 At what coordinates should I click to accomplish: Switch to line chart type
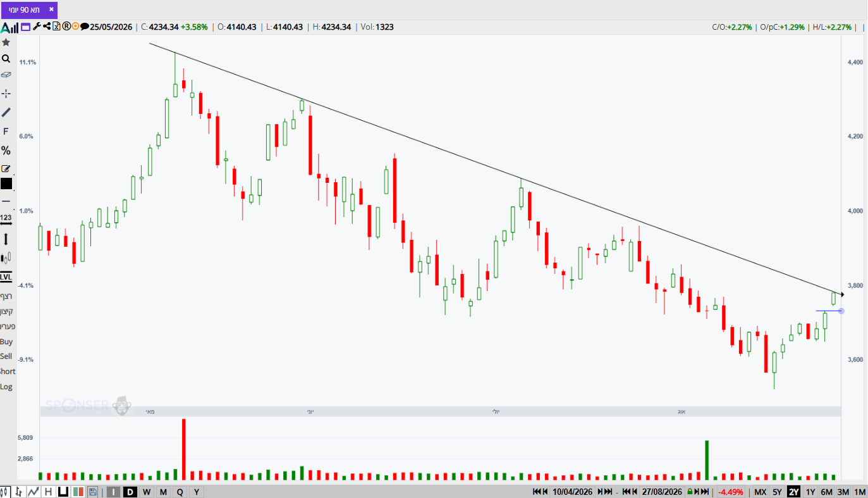(x=33, y=492)
